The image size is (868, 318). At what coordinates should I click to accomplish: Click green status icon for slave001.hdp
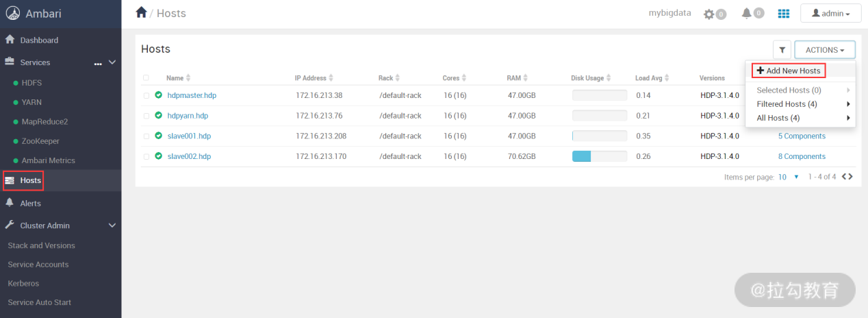159,136
